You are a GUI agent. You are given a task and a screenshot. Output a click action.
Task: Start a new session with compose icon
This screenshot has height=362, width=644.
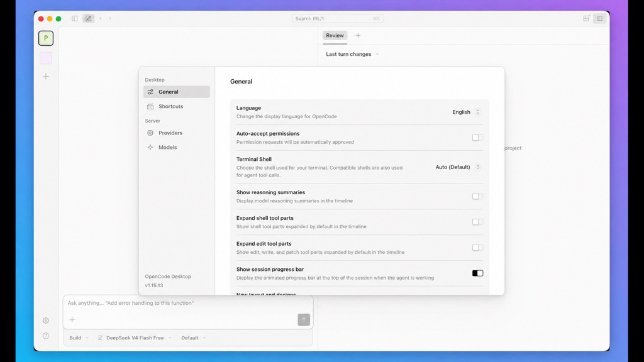point(88,18)
